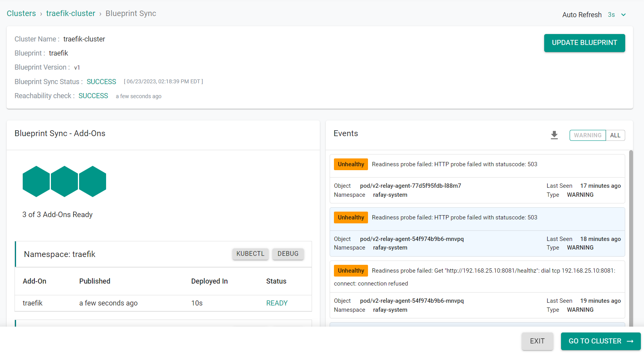Screen dimensions: 644x354
Task: Click pod/v2-relay-agent-77d5f95fdb-l88m7 object text
Action: pos(411,186)
